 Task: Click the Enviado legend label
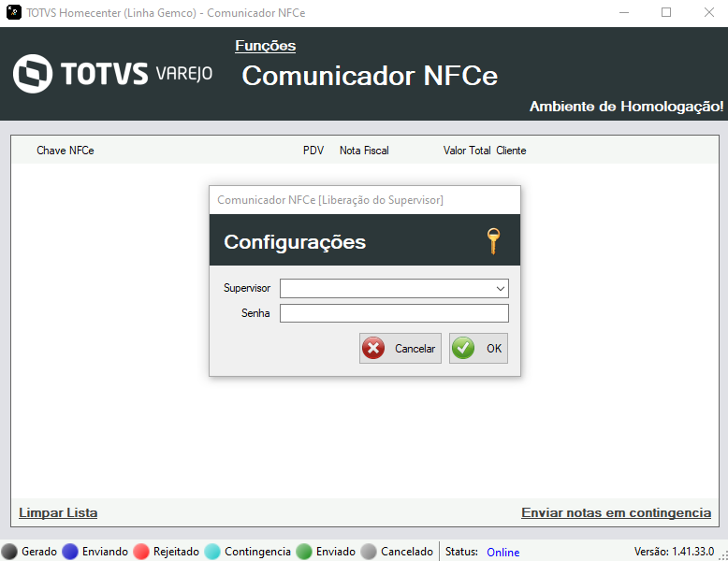[x=336, y=552]
